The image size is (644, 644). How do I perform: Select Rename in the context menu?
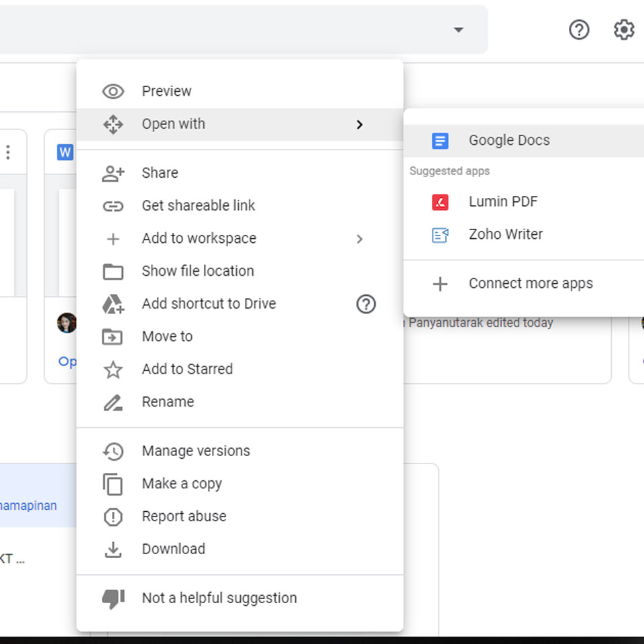pyautogui.click(x=240, y=402)
